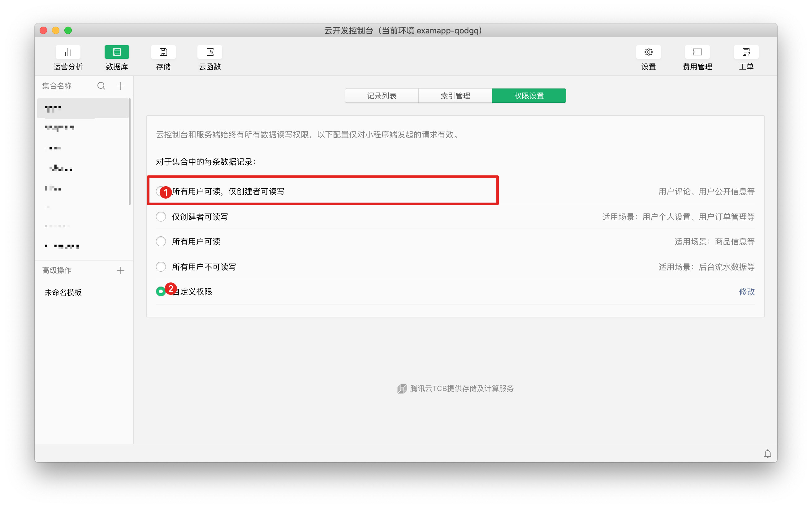Open the 存储 storage icon
Viewport: 812px width, 508px height.
(x=163, y=52)
